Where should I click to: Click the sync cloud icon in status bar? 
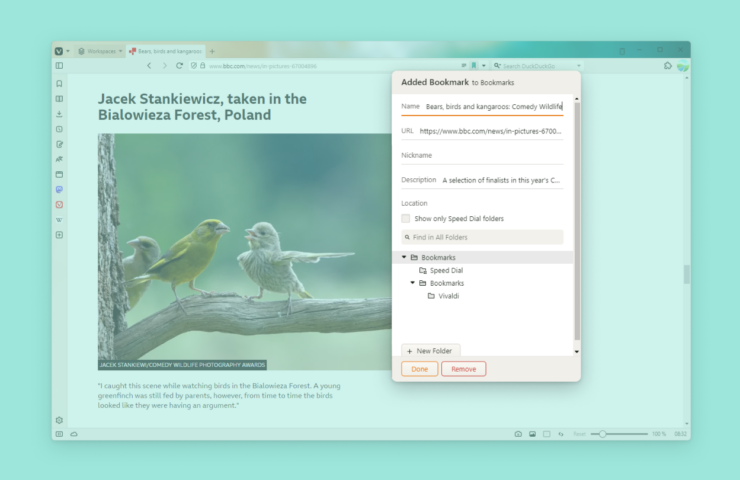pyautogui.click(x=74, y=434)
